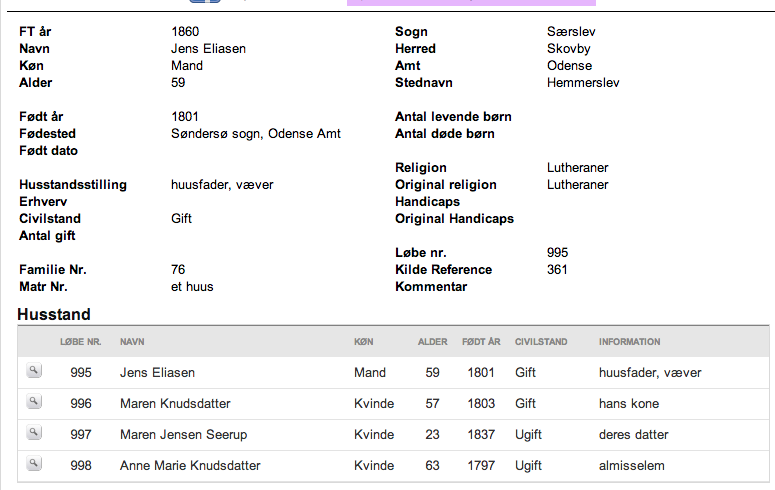Click the INFORMATION column header
Screen dimensions: 775x490
pyautogui.click(x=629, y=342)
